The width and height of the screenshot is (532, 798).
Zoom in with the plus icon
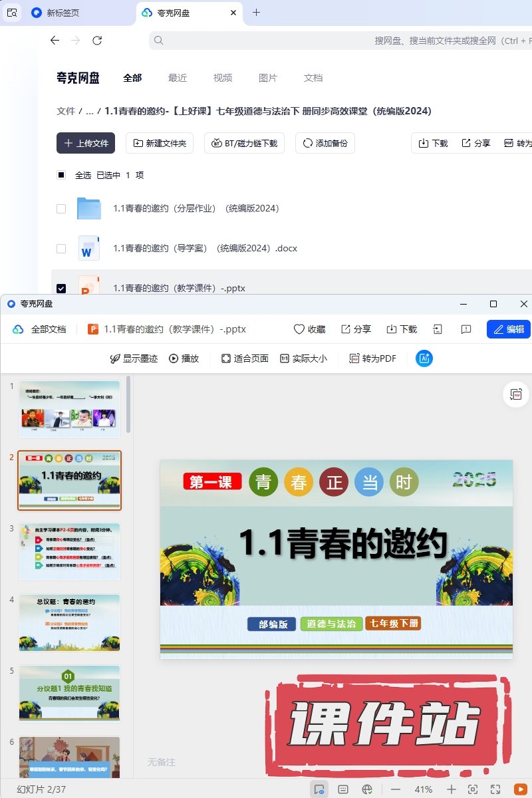click(x=452, y=789)
